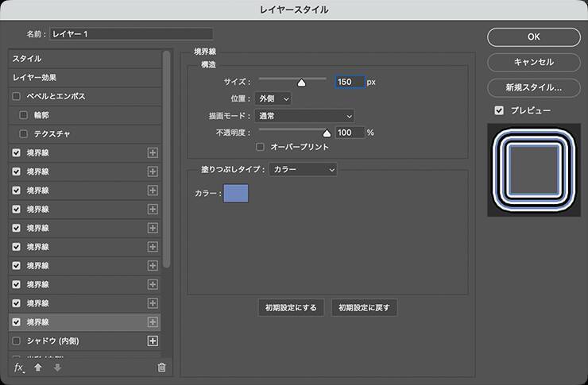588x385 pixels.
Task: Click the 初期設定にする button
Action: pos(291,307)
